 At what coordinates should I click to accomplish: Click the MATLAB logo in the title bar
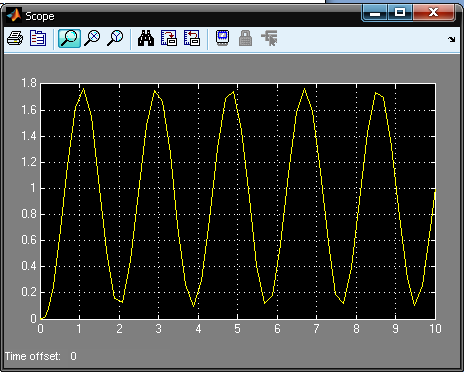(x=14, y=15)
